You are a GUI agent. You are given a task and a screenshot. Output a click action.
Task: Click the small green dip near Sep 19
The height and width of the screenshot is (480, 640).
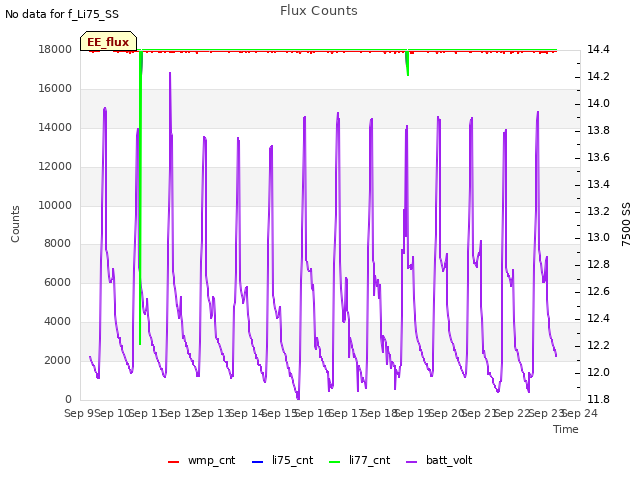[407, 63]
